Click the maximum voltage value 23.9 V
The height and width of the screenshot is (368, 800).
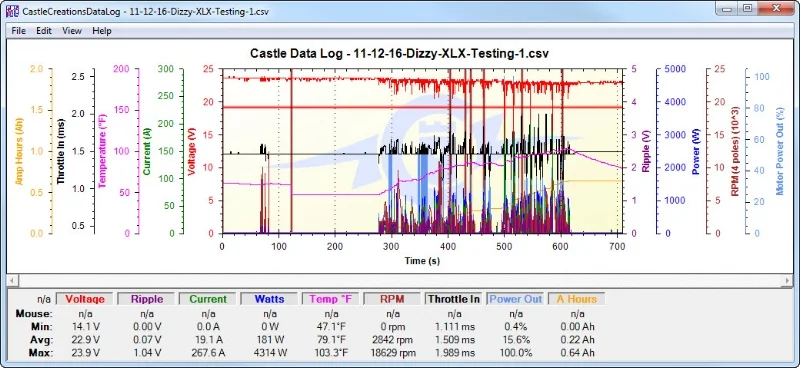[86, 353]
